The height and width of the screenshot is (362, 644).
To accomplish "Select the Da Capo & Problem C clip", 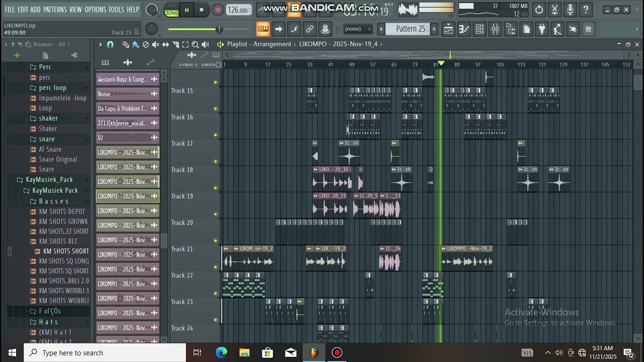I will coord(128,109).
